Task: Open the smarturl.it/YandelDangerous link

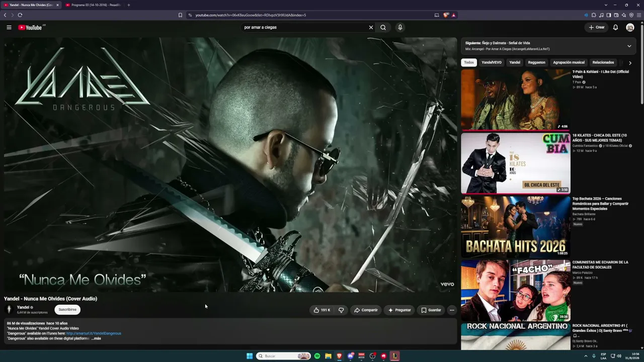Action: coord(94,333)
